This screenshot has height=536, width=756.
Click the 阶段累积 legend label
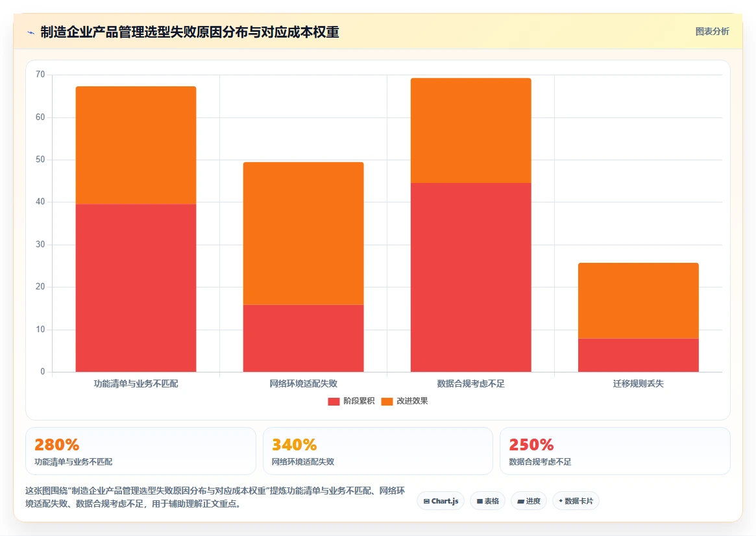click(359, 401)
